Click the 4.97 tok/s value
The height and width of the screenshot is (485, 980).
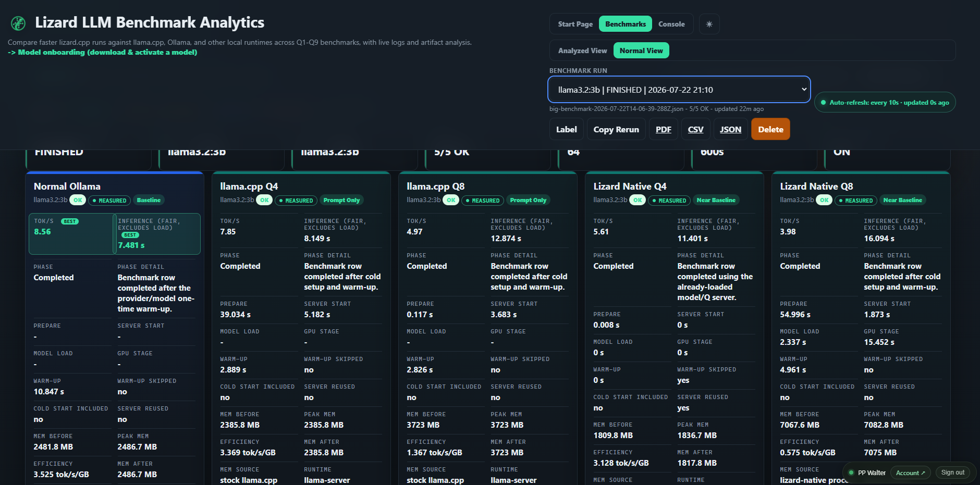[x=414, y=232]
